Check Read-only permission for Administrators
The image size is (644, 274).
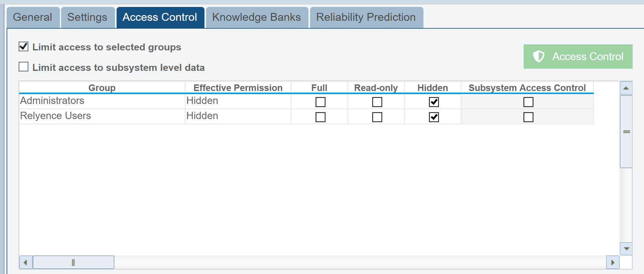tap(377, 102)
